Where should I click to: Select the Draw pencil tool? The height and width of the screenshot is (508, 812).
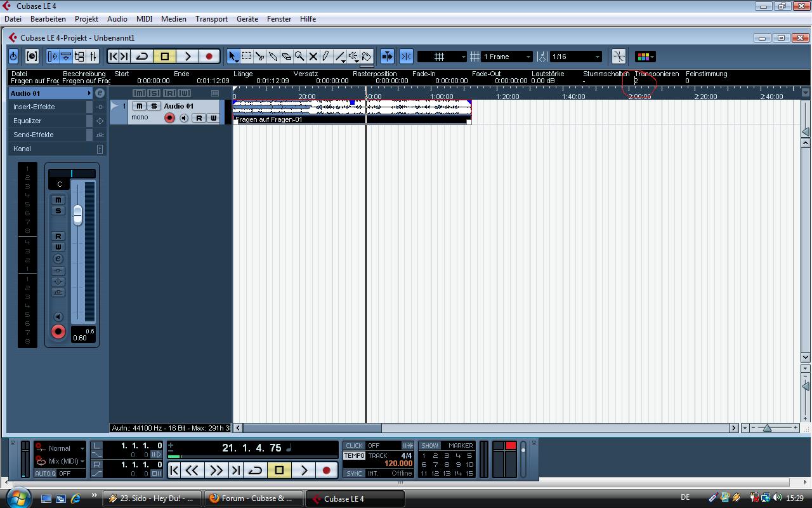pyautogui.click(x=326, y=57)
